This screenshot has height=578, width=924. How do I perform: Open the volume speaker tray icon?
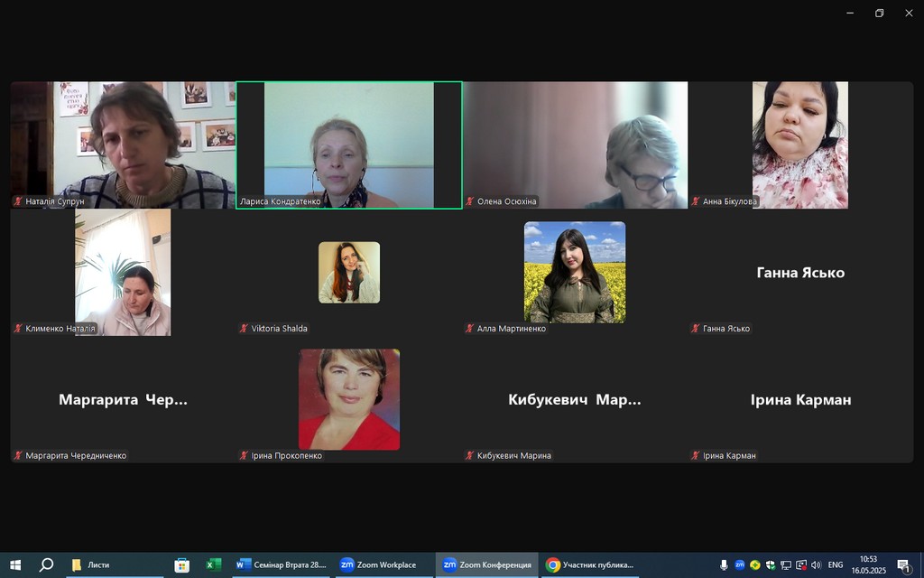pyautogui.click(x=816, y=565)
